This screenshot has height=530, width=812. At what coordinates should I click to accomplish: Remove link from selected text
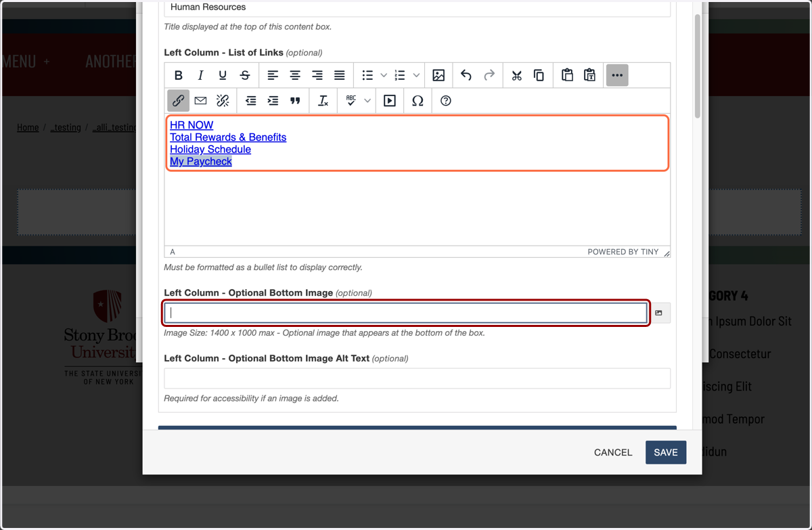tap(223, 101)
